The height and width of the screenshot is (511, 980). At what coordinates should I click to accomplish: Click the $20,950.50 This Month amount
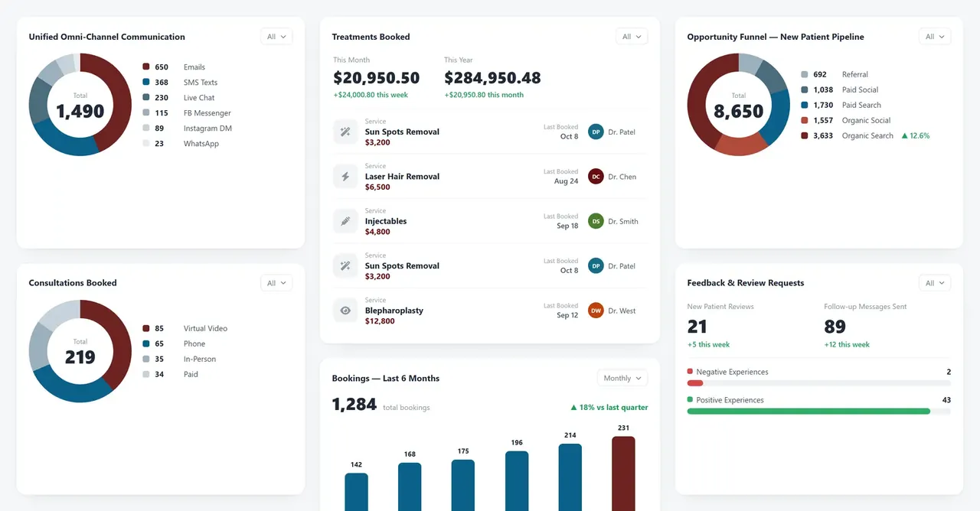click(377, 78)
